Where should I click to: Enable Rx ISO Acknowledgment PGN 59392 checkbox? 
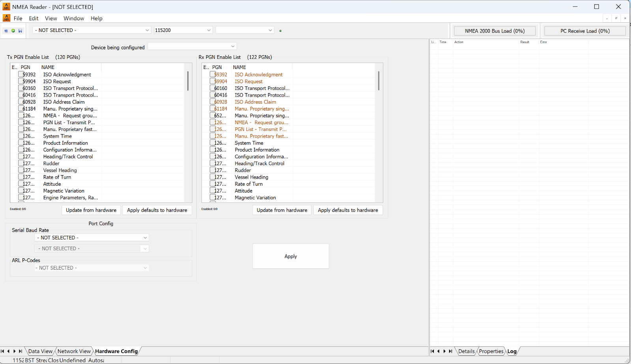[x=213, y=74]
